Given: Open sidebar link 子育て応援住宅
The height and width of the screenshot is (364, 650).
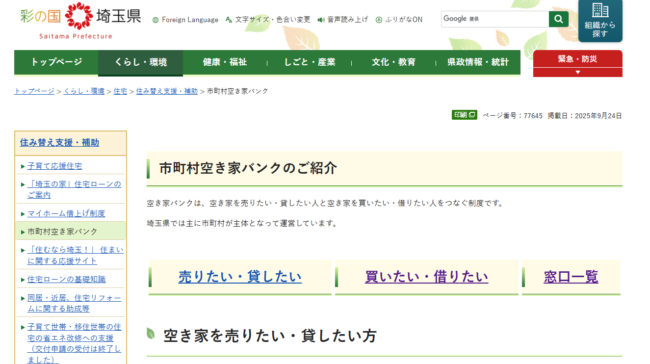Looking at the screenshot, I should [x=55, y=166].
